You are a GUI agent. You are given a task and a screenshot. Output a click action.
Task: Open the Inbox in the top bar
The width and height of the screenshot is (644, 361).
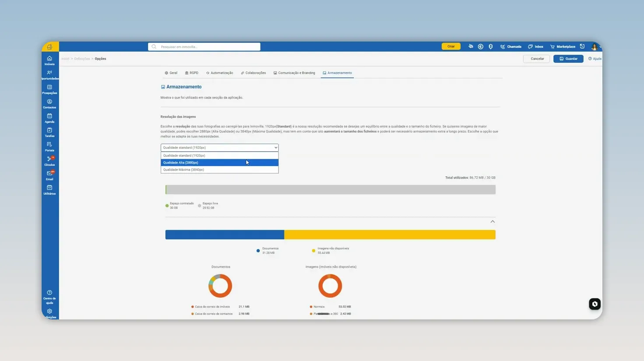[x=536, y=46]
